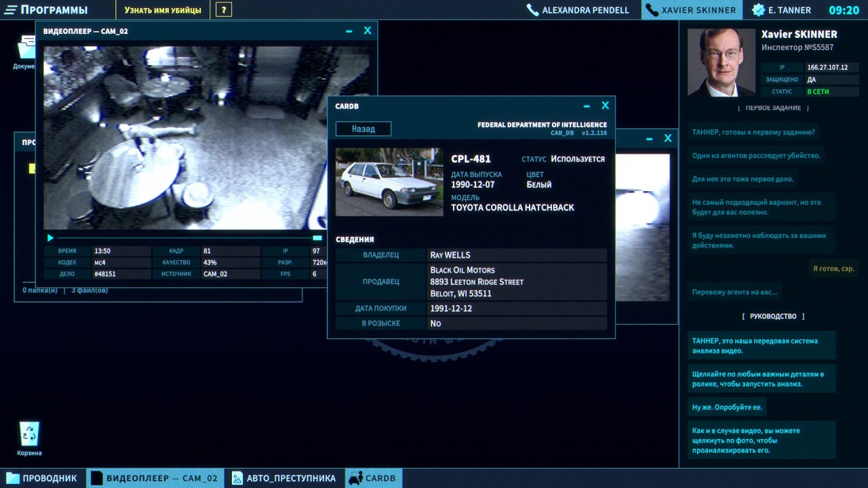868x488 pixels.
Task: Click the Узнать имя убийцы objective
Action: click(x=163, y=10)
